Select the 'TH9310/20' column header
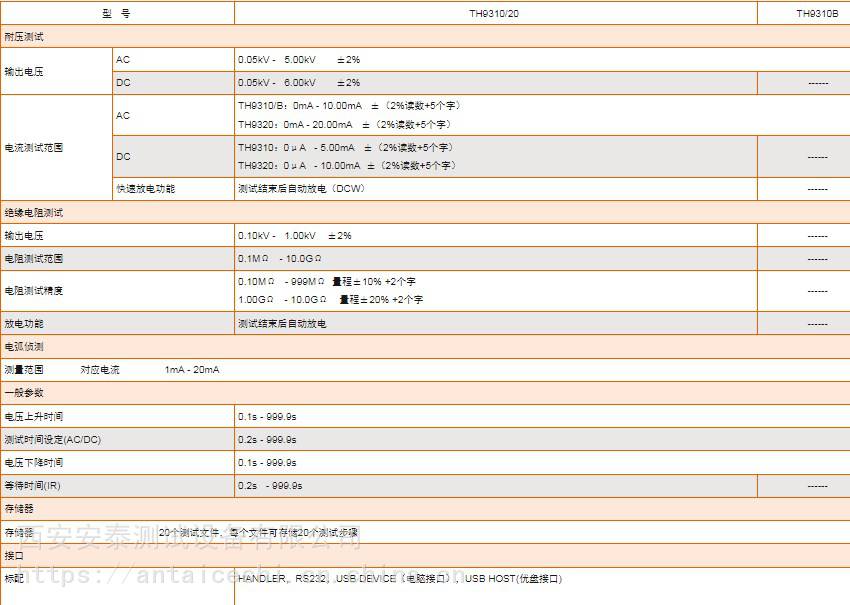The width and height of the screenshot is (850, 605). tap(494, 14)
